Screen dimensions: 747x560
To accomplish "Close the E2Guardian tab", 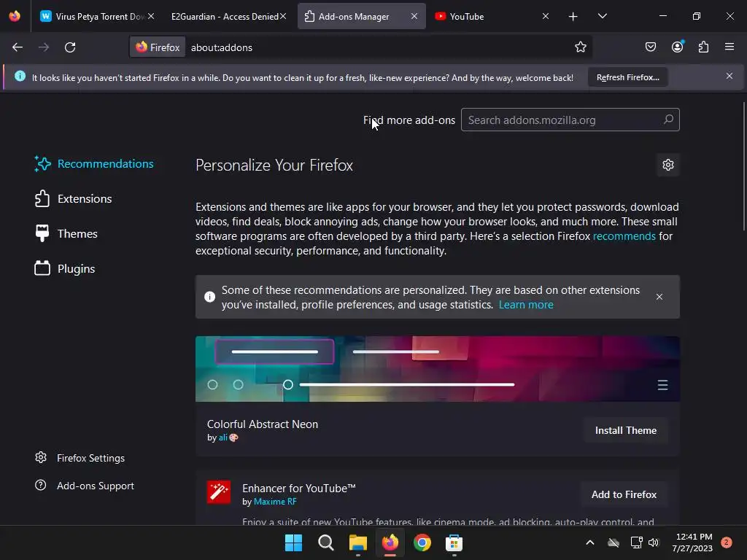I will pos(283,16).
